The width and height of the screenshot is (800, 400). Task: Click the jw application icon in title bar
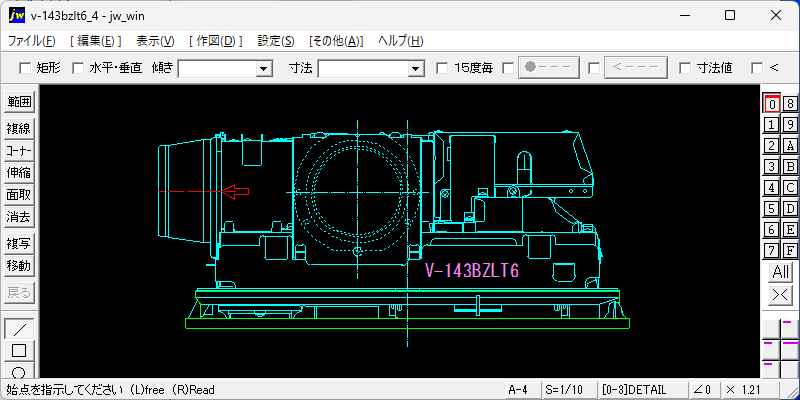point(17,15)
